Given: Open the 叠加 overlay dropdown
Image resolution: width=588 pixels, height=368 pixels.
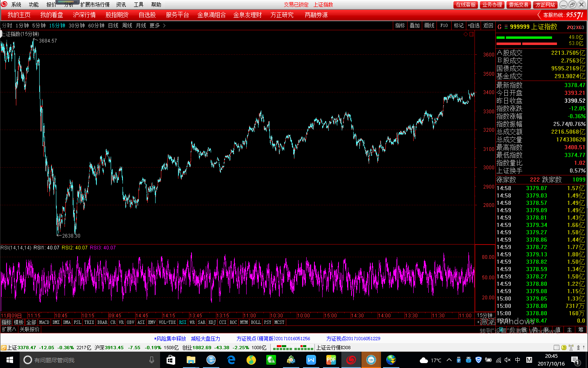Looking at the screenshot, I should (415, 25).
